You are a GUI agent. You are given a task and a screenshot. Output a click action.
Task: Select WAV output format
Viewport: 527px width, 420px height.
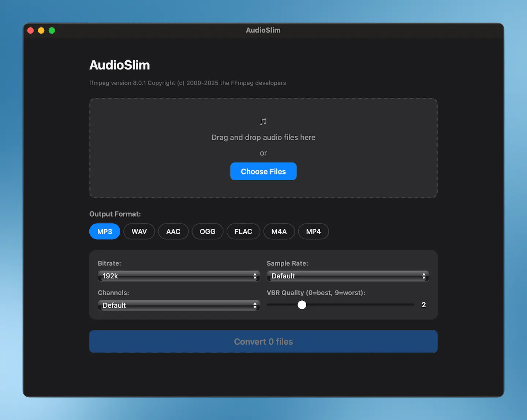139,232
